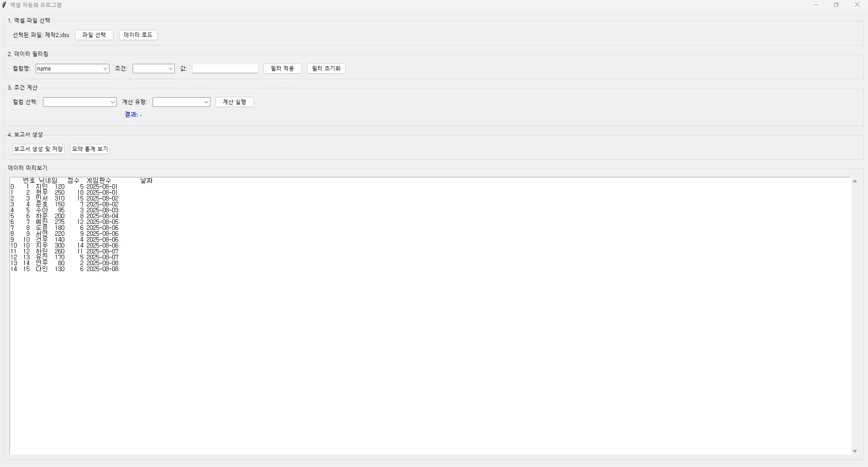Click scrollbar down arrow in data preview

855,451
